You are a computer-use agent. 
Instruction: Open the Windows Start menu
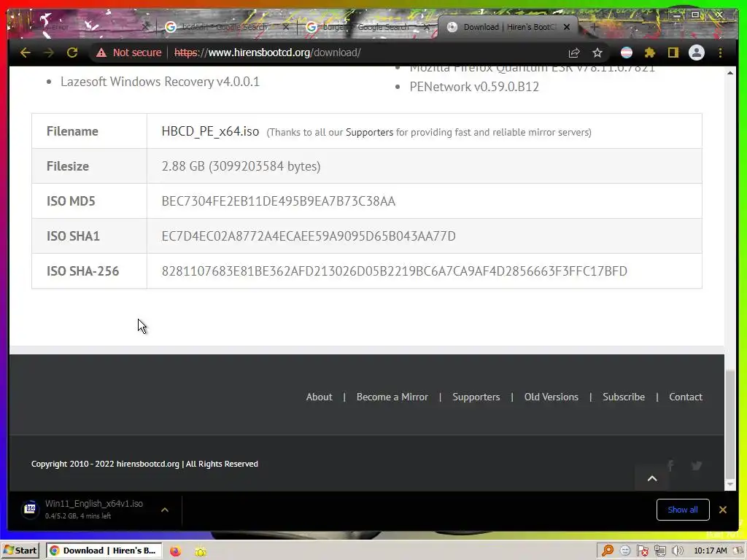[x=20, y=551]
